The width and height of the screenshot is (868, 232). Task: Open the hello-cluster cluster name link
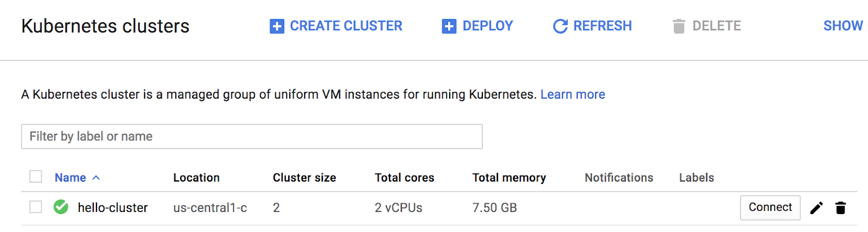coord(113,208)
